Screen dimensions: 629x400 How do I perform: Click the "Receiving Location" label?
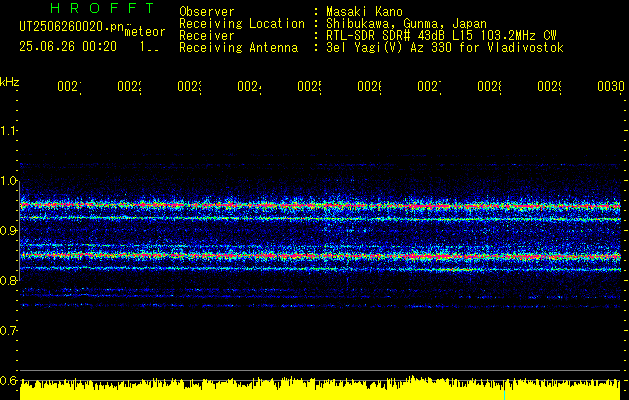[x=242, y=24]
